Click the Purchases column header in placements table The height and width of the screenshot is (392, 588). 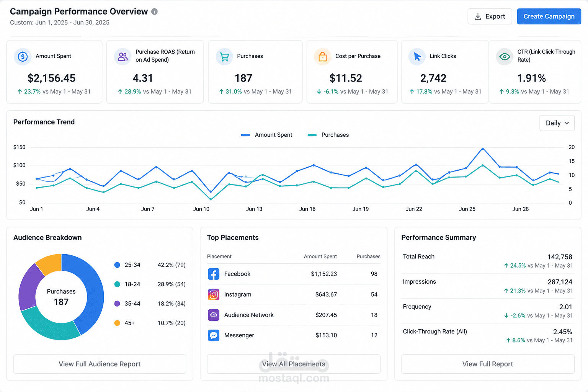point(368,256)
